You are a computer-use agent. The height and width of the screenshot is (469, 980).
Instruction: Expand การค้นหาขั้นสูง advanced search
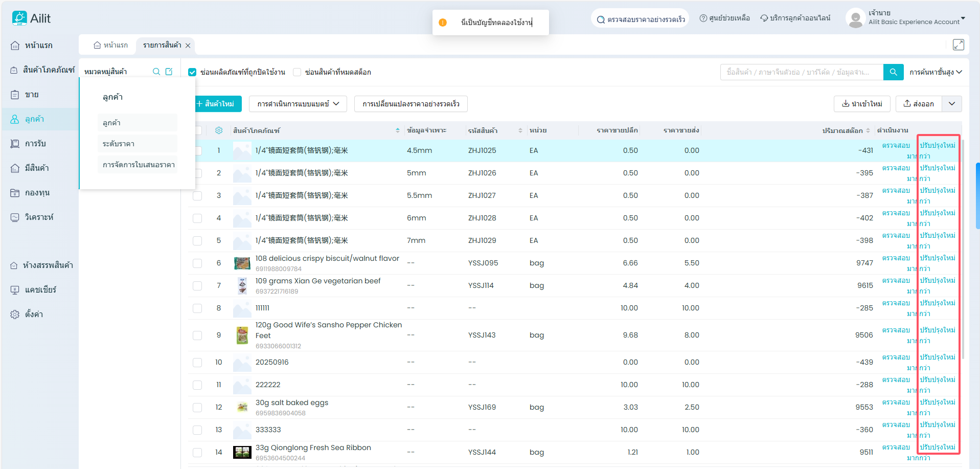(x=936, y=72)
